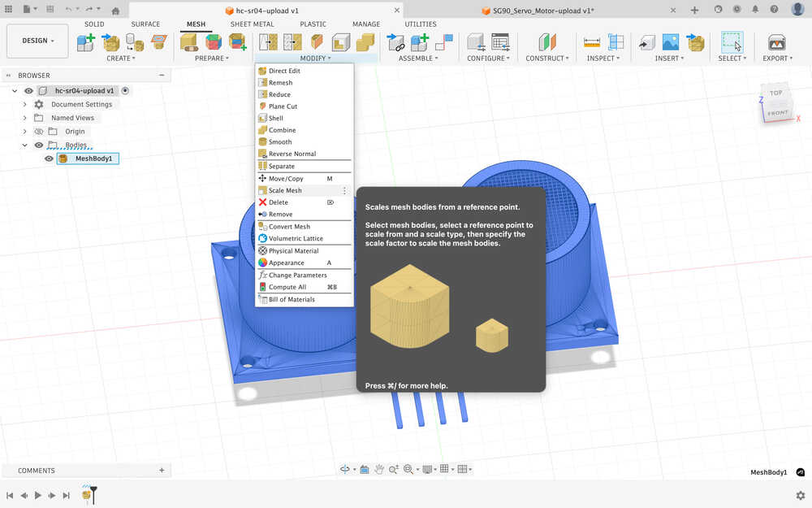
Task: Click the Select tool icon
Action: point(732,42)
